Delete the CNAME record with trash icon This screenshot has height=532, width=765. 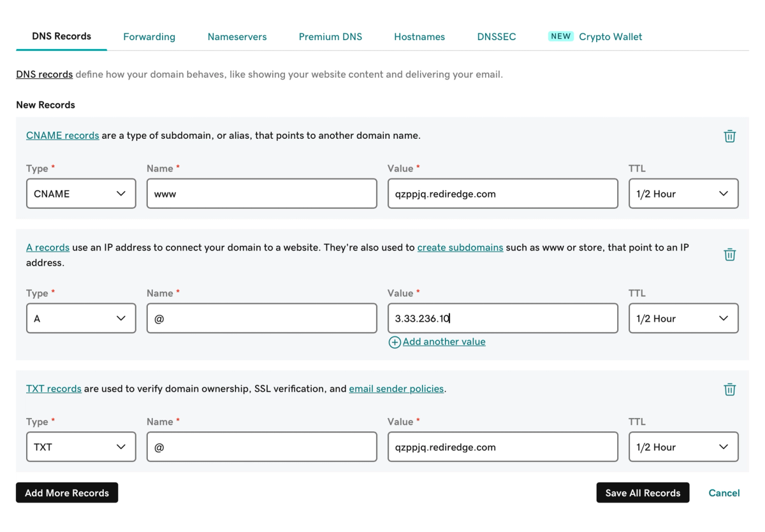pyautogui.click(x=730, y=136)
